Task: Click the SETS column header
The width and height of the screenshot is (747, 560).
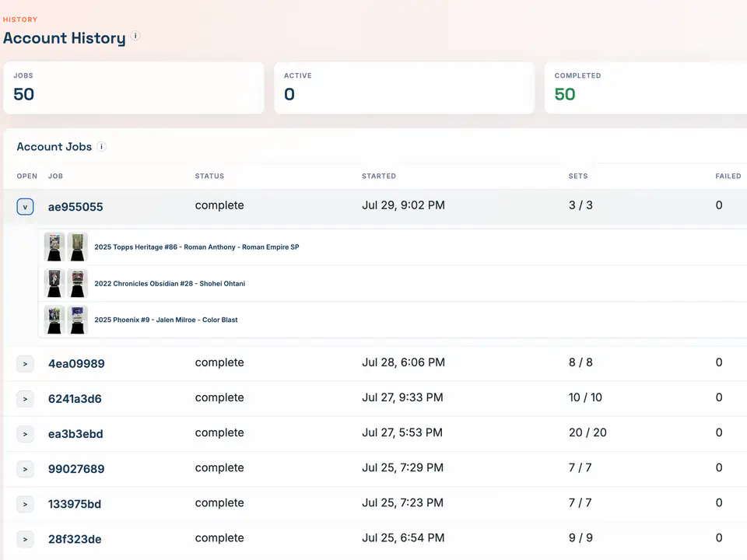Action: click(578, 177)
